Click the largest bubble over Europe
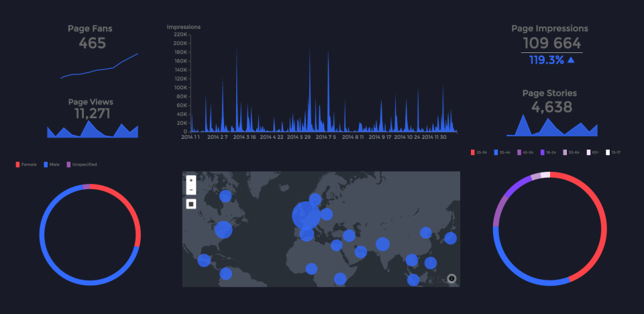The width and height of the screenshot is (644, 314). pos(306,215)
